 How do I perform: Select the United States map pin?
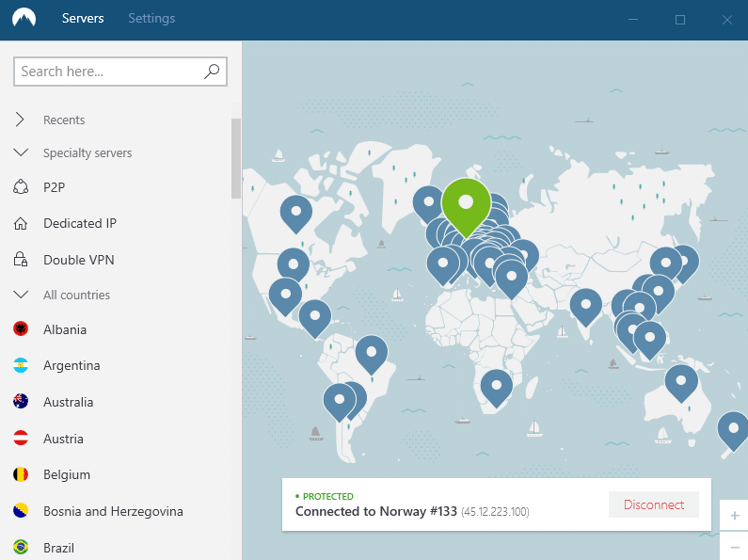294,264
